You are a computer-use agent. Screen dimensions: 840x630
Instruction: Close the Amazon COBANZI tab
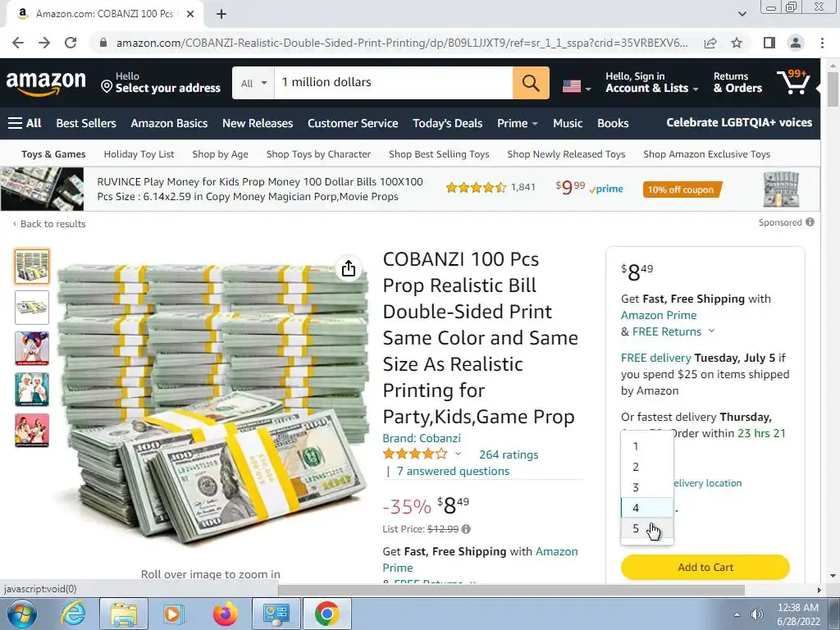[190, 15]
